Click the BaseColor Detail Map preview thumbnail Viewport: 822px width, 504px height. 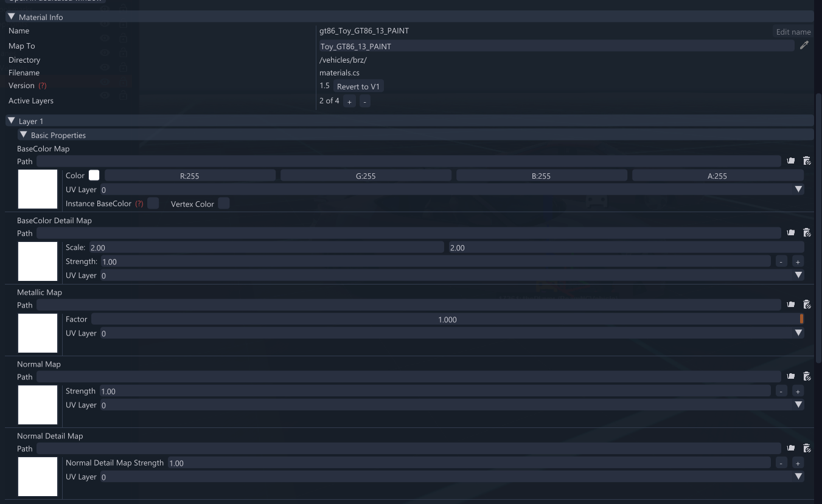click(x=38, y=261)
